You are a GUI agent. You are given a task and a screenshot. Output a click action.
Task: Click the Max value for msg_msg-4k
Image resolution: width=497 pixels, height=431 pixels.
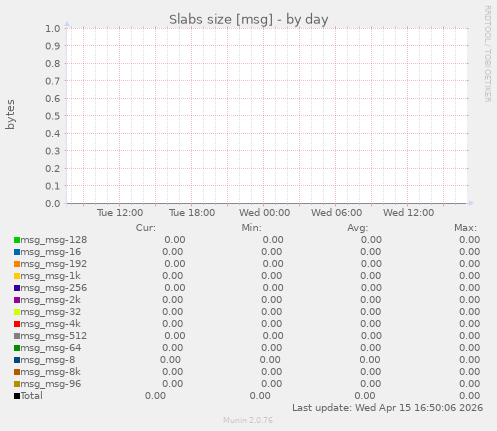point(470,324)
